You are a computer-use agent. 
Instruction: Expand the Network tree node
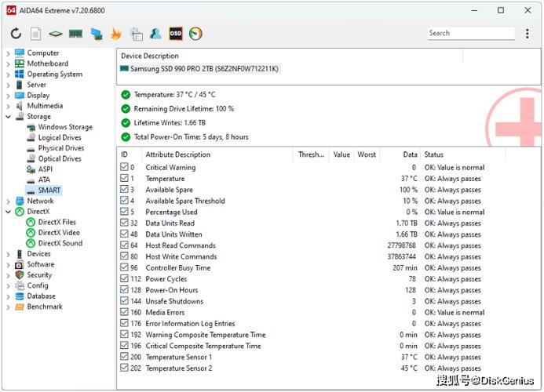8,201
